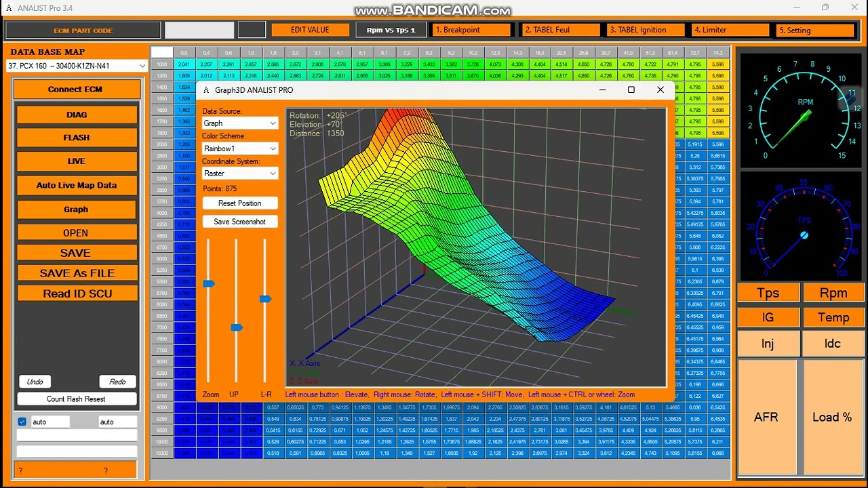Switch to 4. Limiter tab
This screenshot has width=868, height=488.
(731, 30)
